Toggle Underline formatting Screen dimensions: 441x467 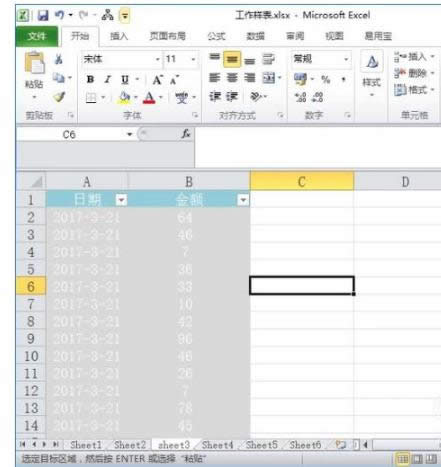coord(125,79)
